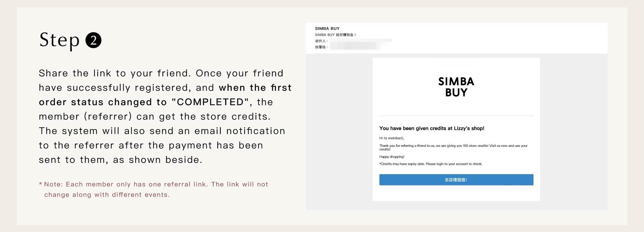
Task: Click the blurred 回覆給 reply-to field
Action: pyautogui.click(x=355, y=47)
